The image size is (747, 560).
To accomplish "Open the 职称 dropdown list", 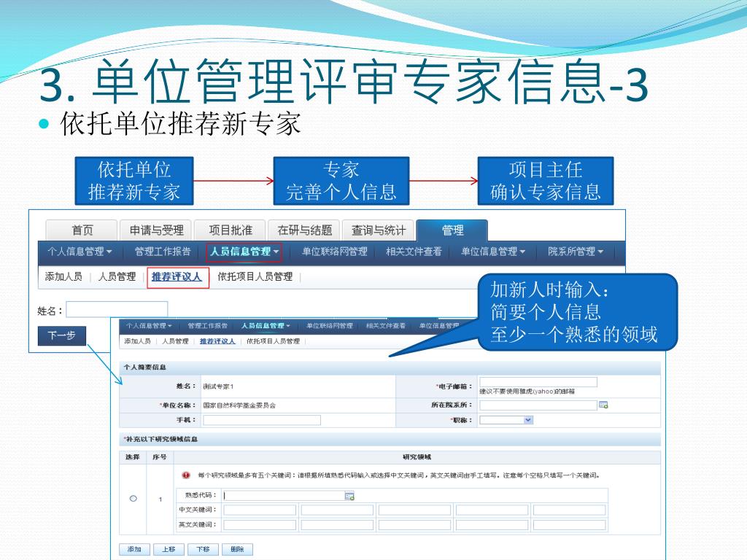I will 506,420.
